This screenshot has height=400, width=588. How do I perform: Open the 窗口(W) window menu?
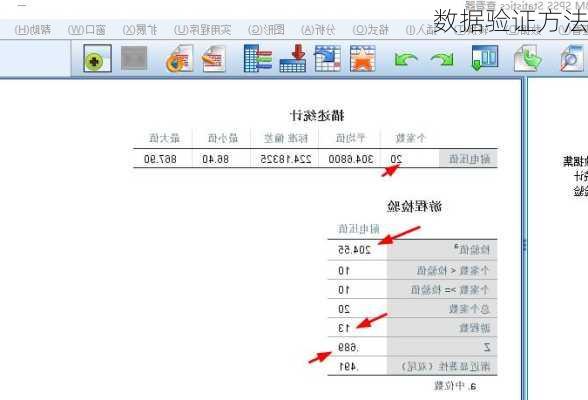tap(87, 30)
